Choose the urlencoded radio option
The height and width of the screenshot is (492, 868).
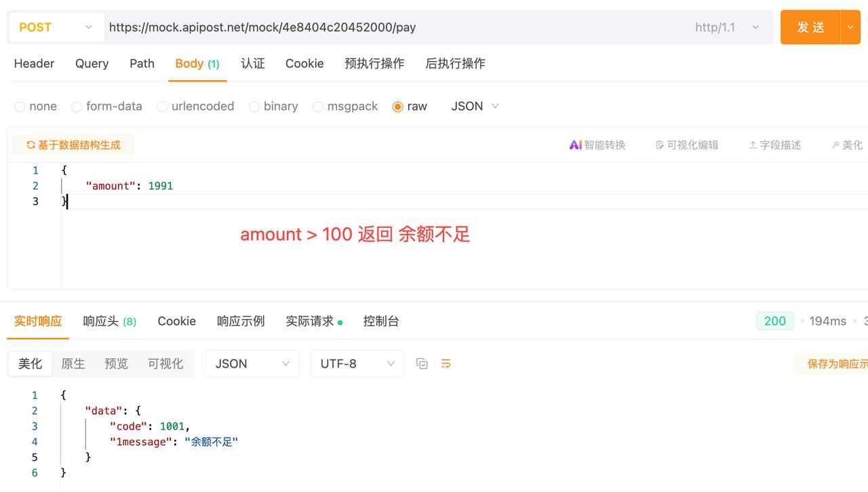[x=162, y=107]
